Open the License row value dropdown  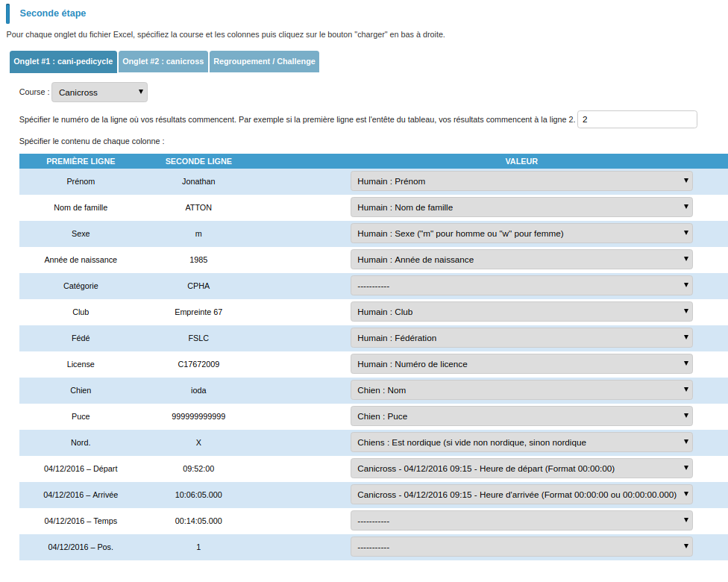[x=521, y=364]
